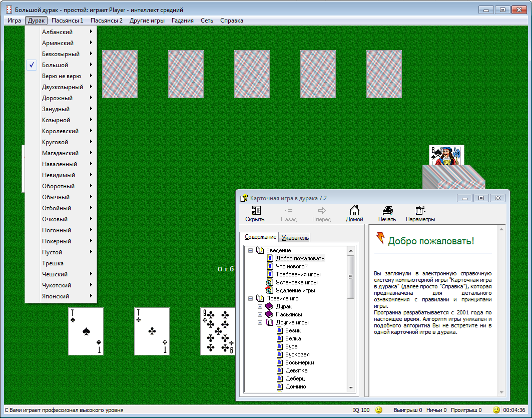
Task: Switch to the Указатель tab
Action: [x=295, y=237]
